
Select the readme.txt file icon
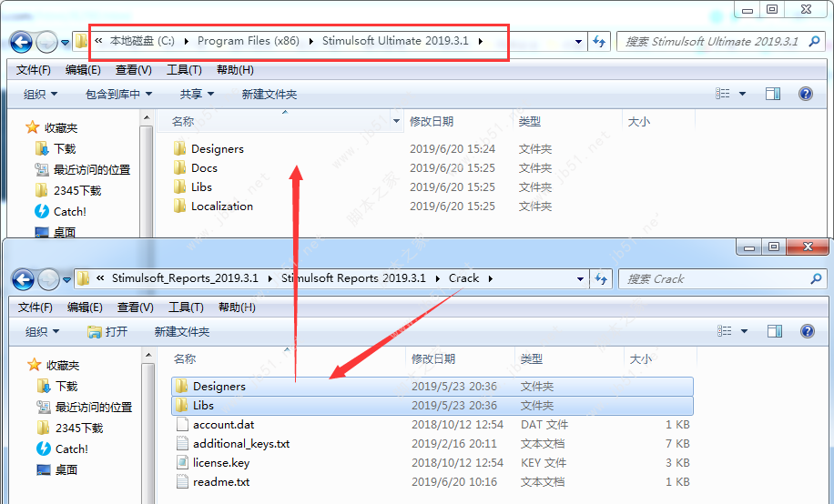pos(182,481)
